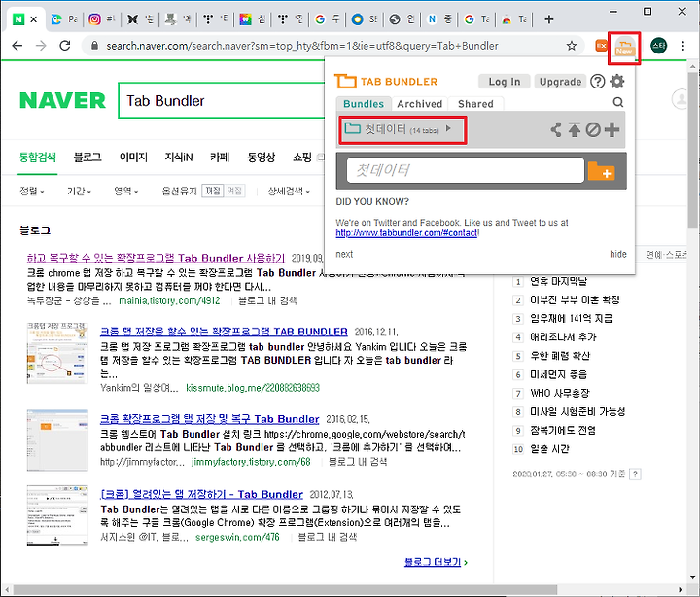Viewport: 700px width, 597px height.
Task: Search bundles with the magnifier icon
Action: (x=618, y=103)
